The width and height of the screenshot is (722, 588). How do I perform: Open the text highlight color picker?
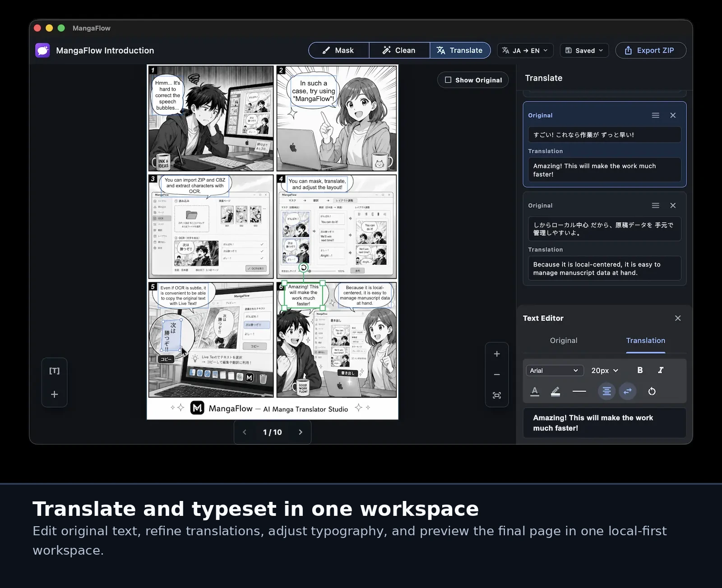click(x=555, y=391)
